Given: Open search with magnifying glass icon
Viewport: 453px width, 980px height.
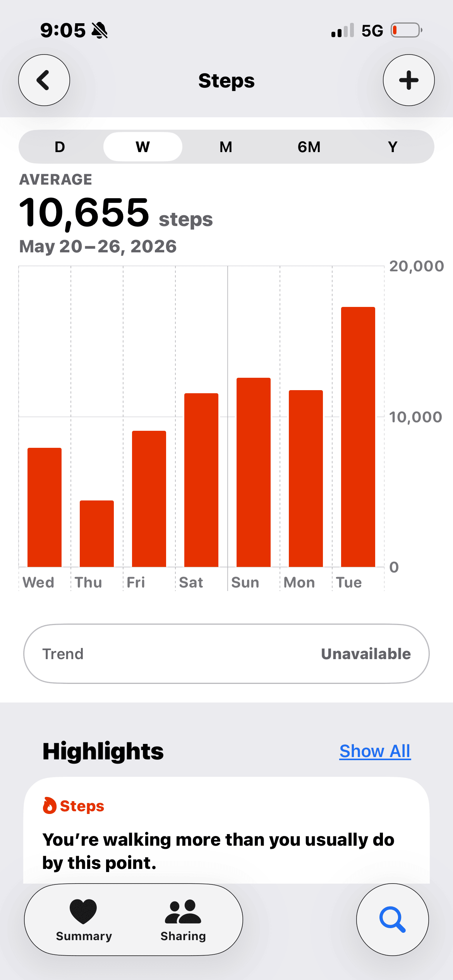Looking at the screenshot, I should tap(392, 919).
